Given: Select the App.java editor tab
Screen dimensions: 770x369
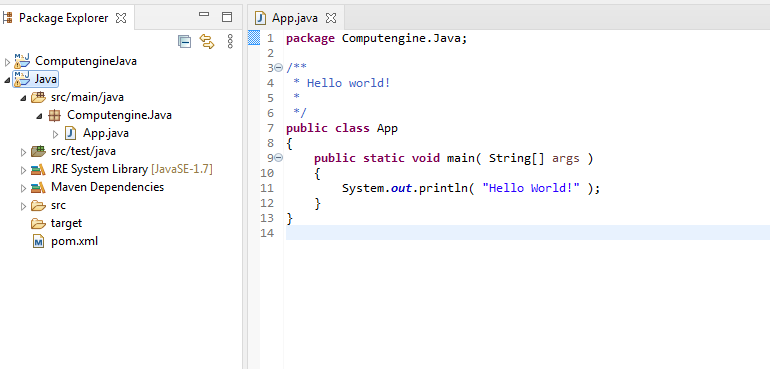Looking at the screenshot, I should coord(295,18).
